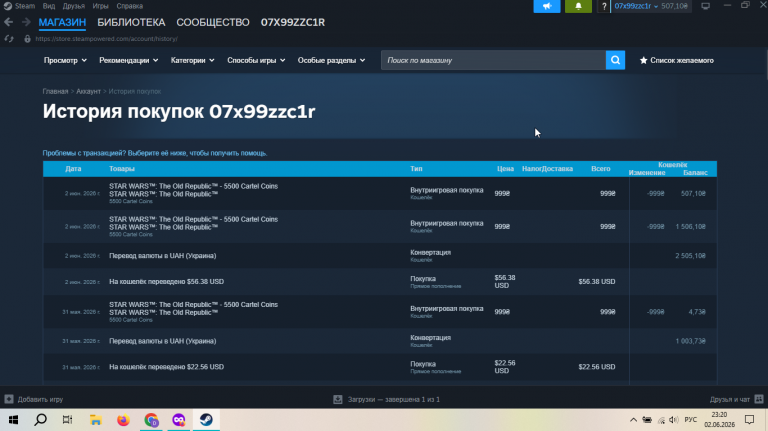This screenshot has width=768, height=431.
Task: Open Windows notification center
Action: pos(749,420)
